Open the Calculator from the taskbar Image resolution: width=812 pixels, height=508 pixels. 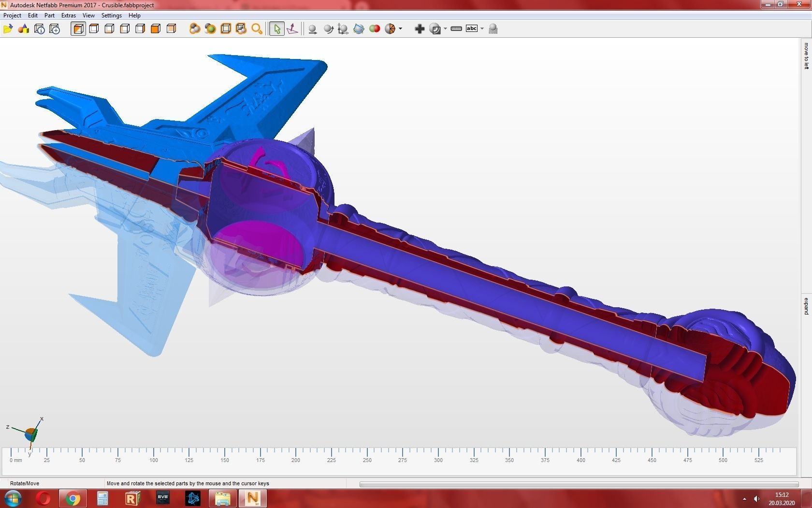[102, 498]
